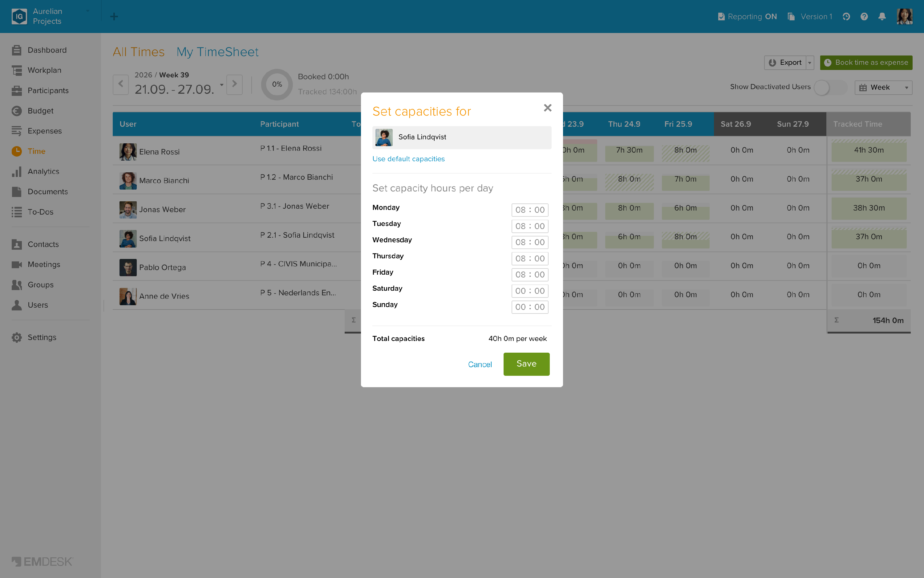Image resolution: width=924 pixels, height=578 pixels.
Task: Click Use default capacities link
Action: click(408, 159)
